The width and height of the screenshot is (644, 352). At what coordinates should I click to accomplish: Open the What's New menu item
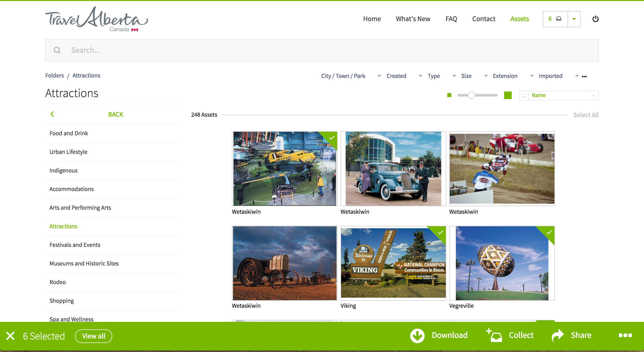pos(413,19)
